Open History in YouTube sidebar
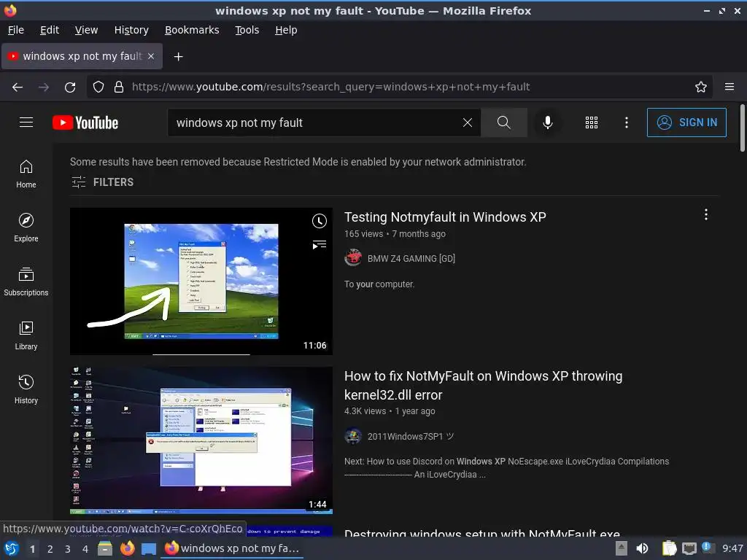The height and width of the screenshot is (560, 747). (26, 389)
